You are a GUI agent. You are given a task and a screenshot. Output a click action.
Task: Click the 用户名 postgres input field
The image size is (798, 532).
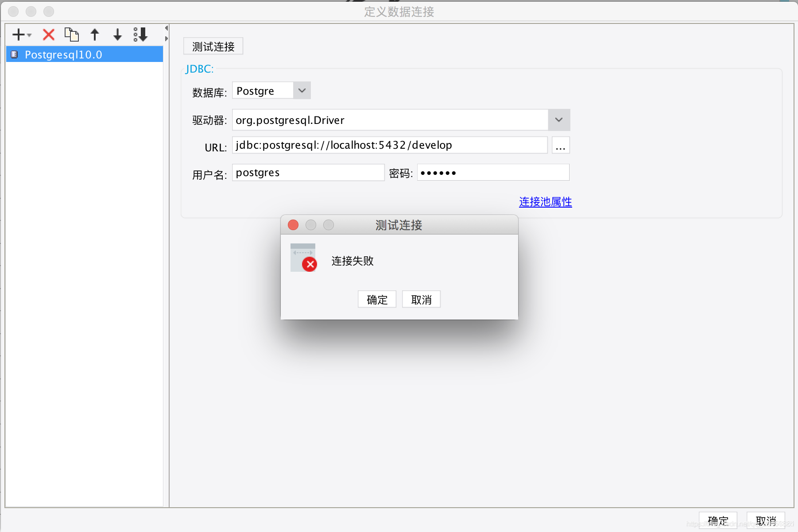pos(308,172)
